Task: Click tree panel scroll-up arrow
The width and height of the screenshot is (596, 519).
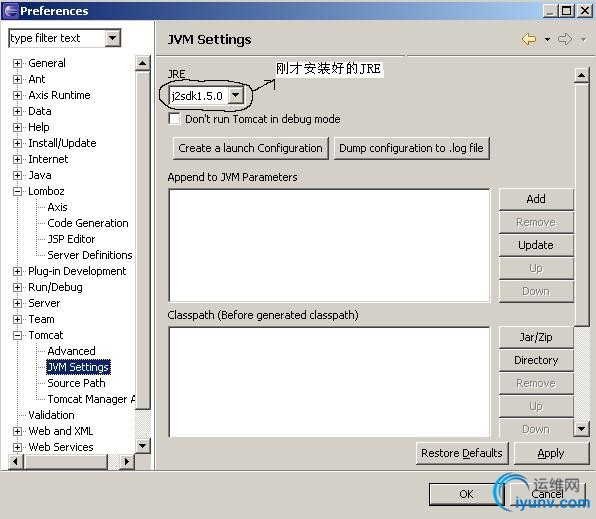Action: [x=143, y=63]
